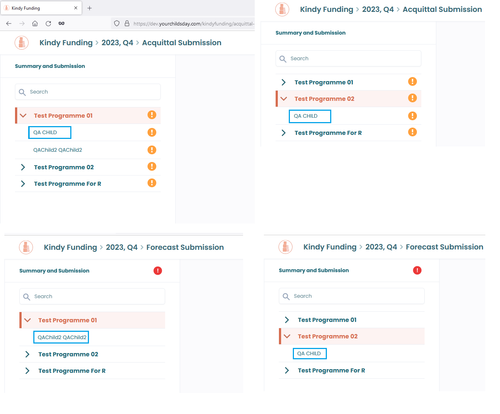Click the app logo in the browser-window view

[x=22, y=43]
